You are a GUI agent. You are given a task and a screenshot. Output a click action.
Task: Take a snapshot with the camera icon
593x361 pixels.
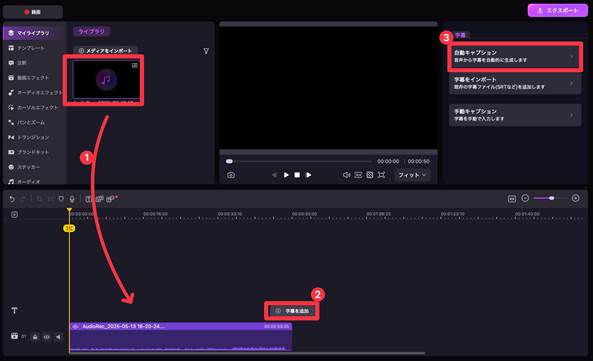point(231,175)
